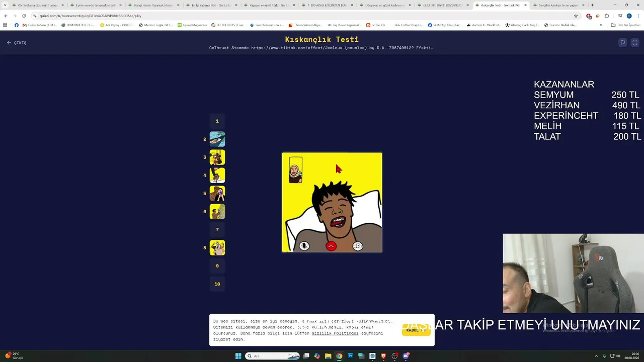The width and height of the screenshot is (644, 362).
Task: Open the browser profile avatar
Action: pos(629,16)
